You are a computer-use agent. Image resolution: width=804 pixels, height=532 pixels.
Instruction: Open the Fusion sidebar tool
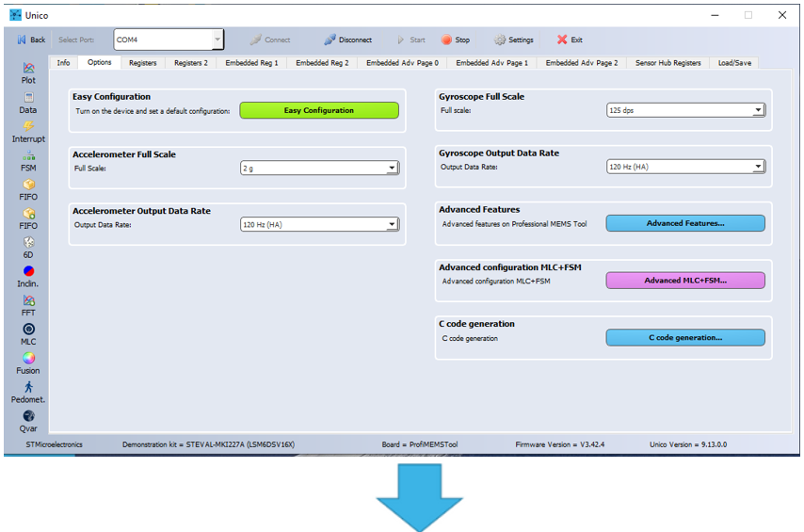(x=28, y=363)
